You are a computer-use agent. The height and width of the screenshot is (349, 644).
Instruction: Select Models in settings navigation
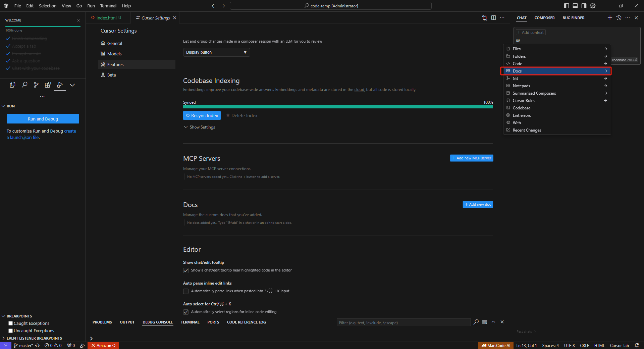tap(137, 54)
